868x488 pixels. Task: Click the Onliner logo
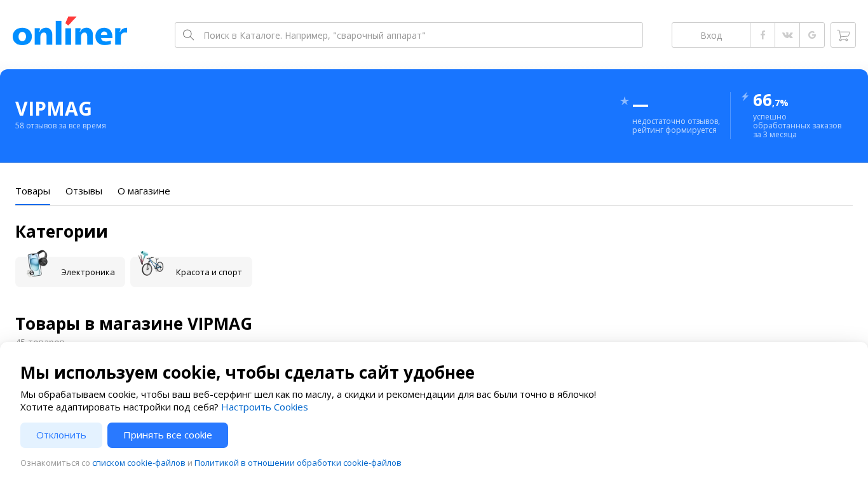[70, 32]
